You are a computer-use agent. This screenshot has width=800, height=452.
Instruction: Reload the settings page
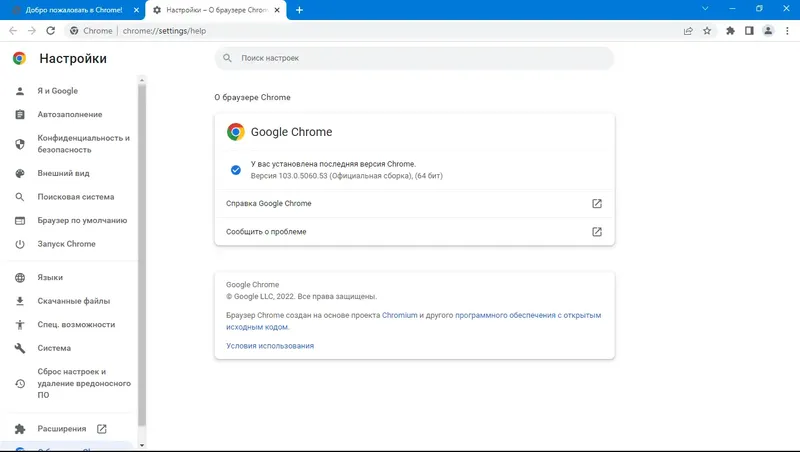51,31
